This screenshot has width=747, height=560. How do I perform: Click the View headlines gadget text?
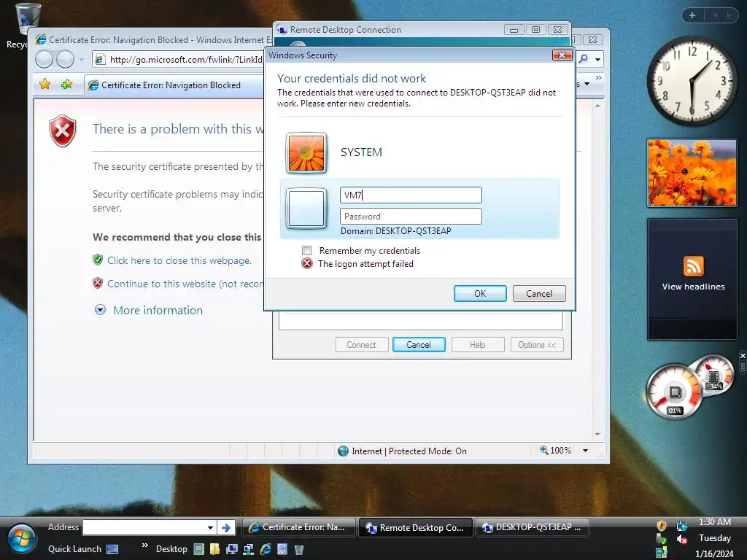pos(693,287)
